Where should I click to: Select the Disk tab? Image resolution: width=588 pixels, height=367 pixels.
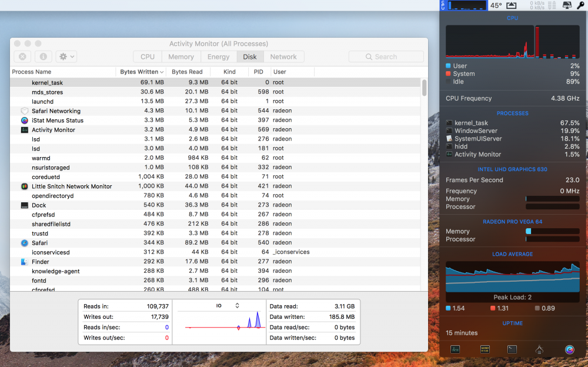click(250, 56)
